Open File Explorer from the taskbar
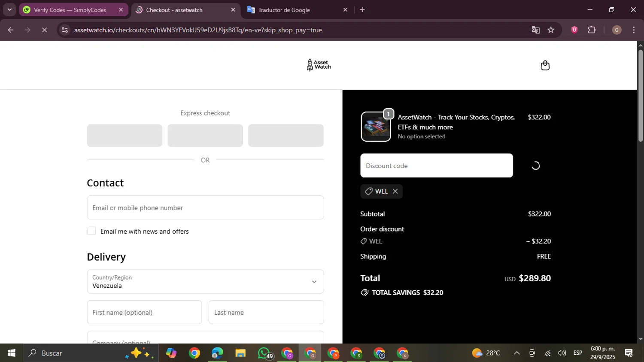The image size is (644, 362). point(240,353)
